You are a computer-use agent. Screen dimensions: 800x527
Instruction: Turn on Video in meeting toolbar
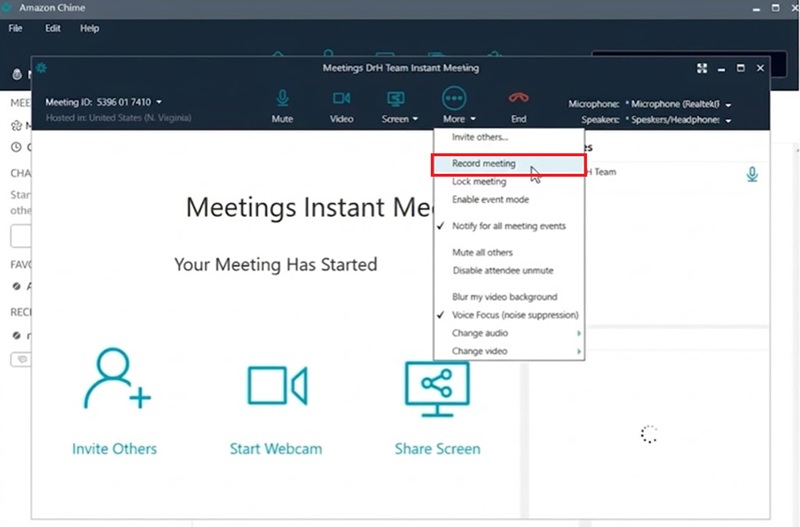coord(341,98)
